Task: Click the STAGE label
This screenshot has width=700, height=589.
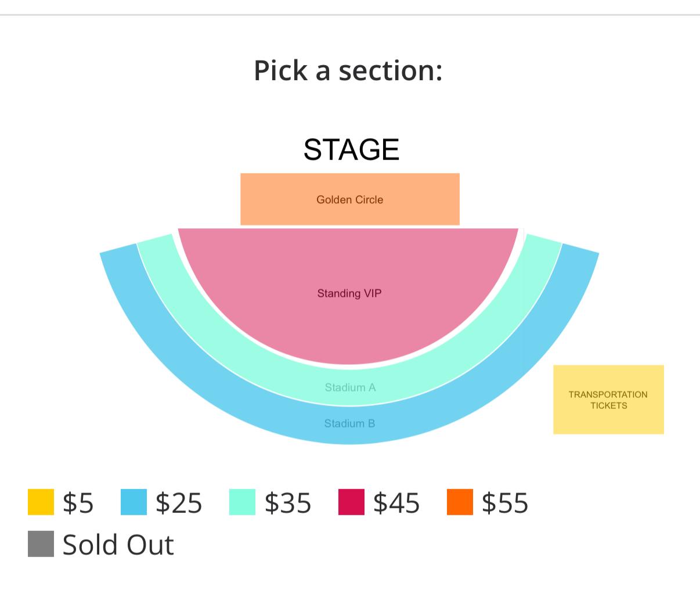Action: 351,149
